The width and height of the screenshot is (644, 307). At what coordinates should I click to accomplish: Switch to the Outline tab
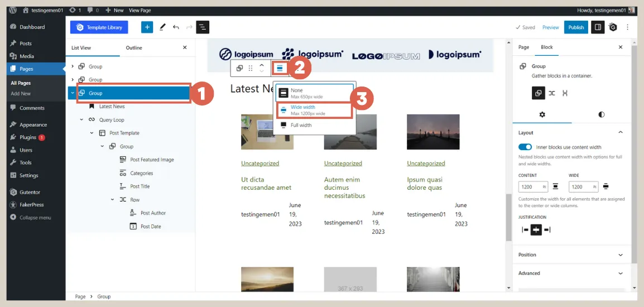tap(134, 47)
